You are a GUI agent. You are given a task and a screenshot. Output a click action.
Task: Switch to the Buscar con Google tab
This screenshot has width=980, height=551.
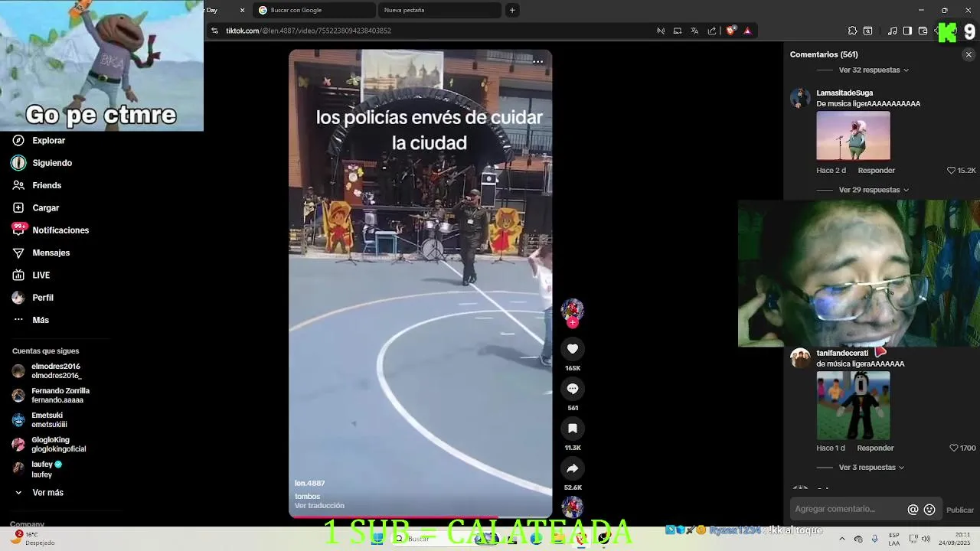click(x=314, y=10)
